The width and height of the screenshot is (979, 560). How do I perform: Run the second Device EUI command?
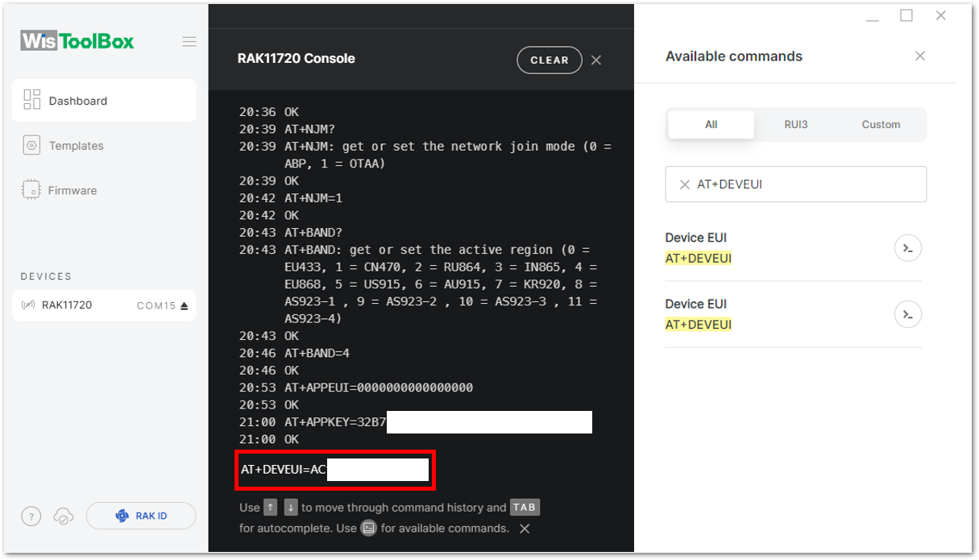click(x=908, y=313)
